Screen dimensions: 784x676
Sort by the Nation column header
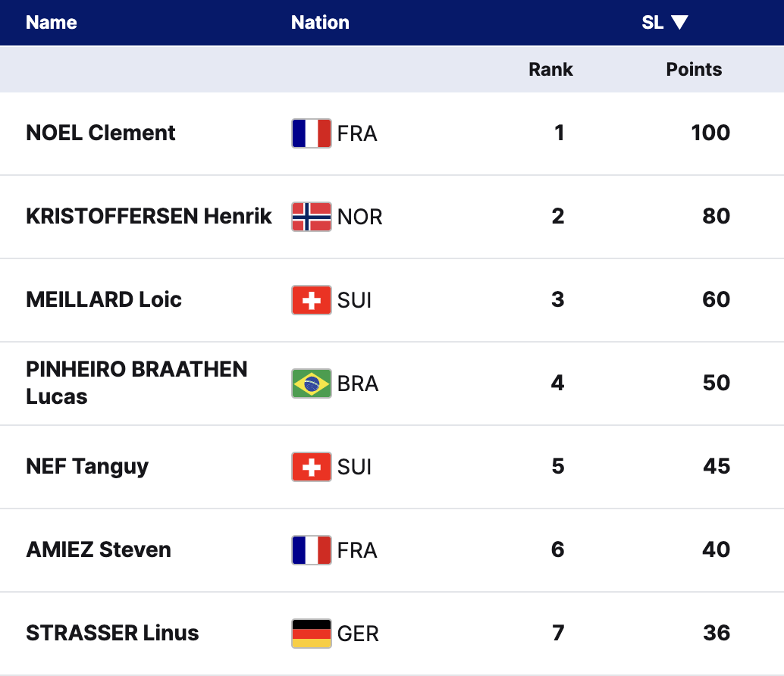320,23
